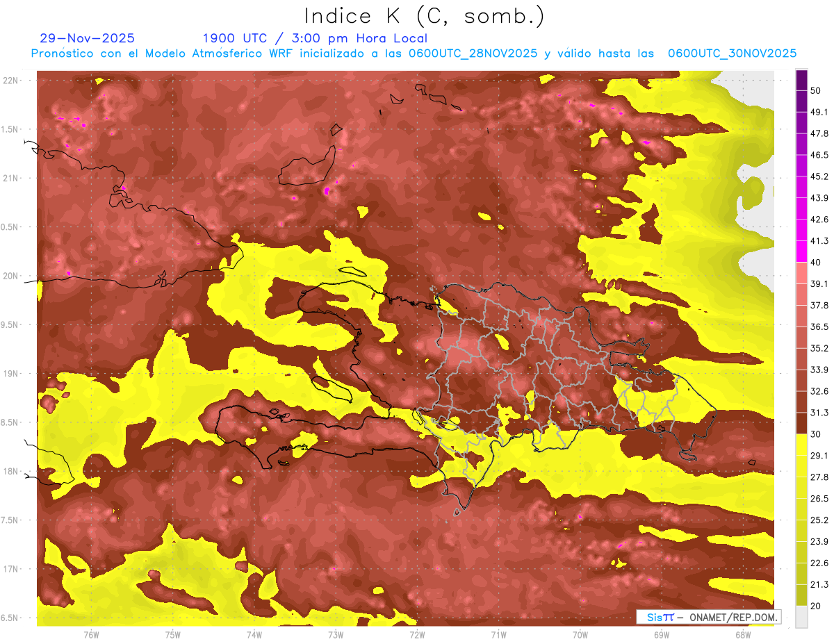Click the latitude label '20N'
This screenshot has height=644, width=834.
[x=12, y=276]
